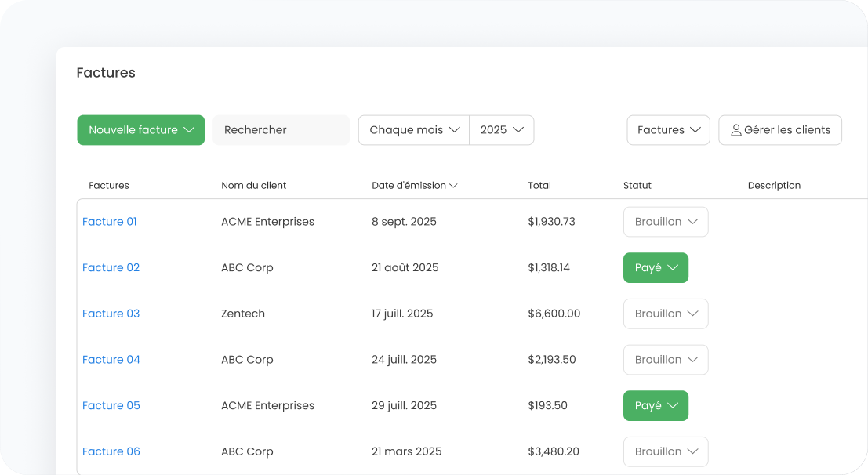Change Brouillon status for Facture 04
Viewport: 868px width, 475px height.
pos(666,360)
